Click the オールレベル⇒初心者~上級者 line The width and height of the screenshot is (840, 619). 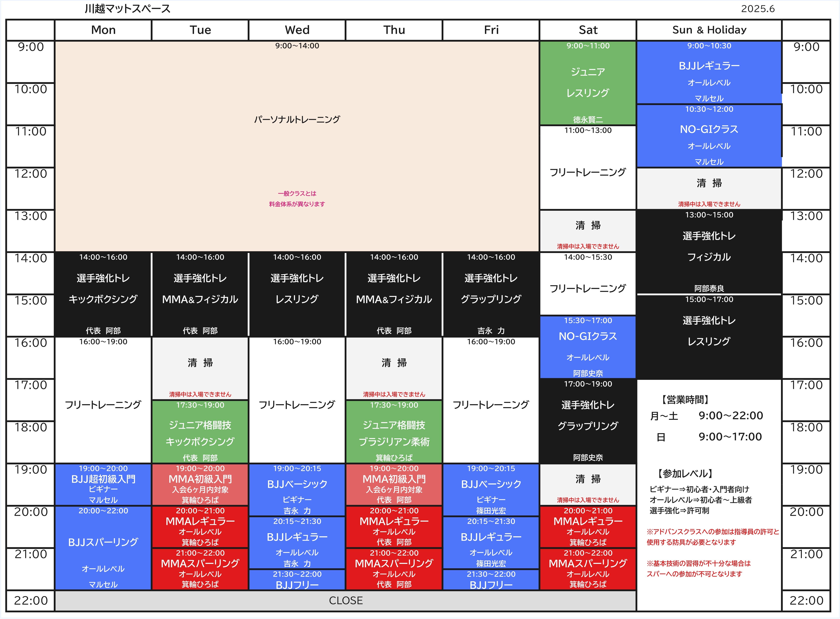click(x=701, y=500)
